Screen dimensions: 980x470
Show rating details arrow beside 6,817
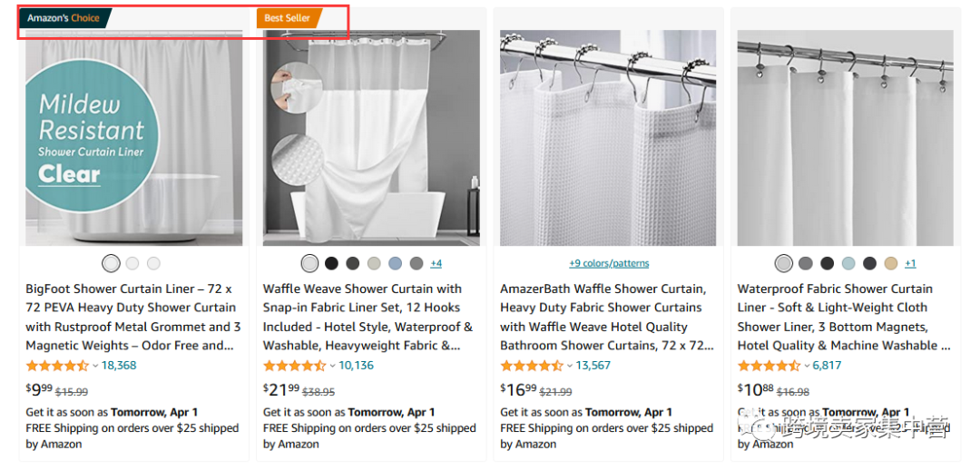point(807,366)
